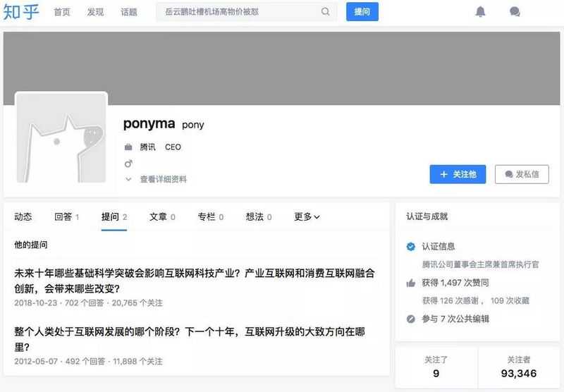Click the search input field
Screen dimensions: 564x392
coord(240,12)
